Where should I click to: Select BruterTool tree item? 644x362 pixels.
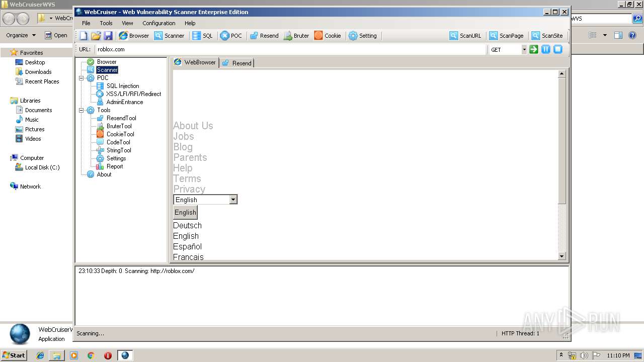pos(119,126)
